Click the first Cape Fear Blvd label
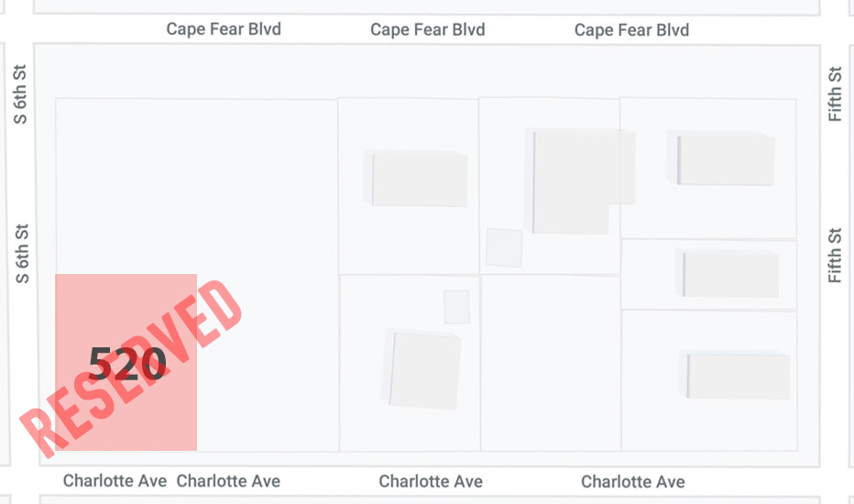 [x=224, y=29]
